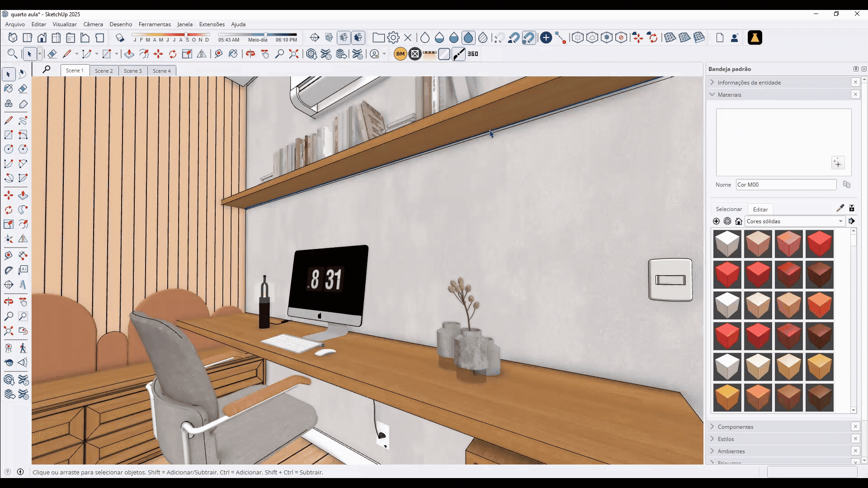The image size is (868, 488).
Task: Select the Make Component tool
Action: [9, 104]
